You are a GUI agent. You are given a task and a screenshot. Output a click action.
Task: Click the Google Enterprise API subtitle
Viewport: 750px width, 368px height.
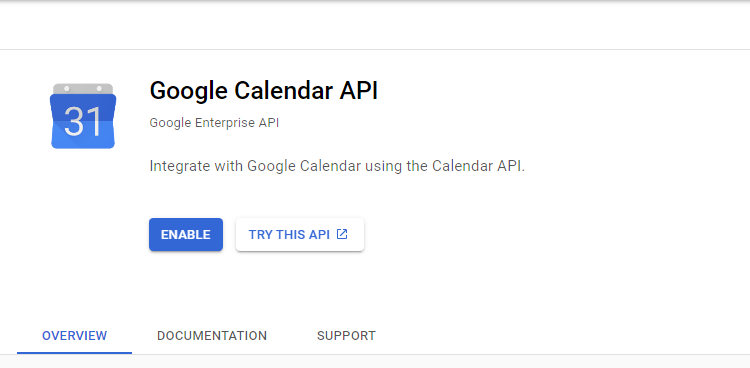pos(214,123)
